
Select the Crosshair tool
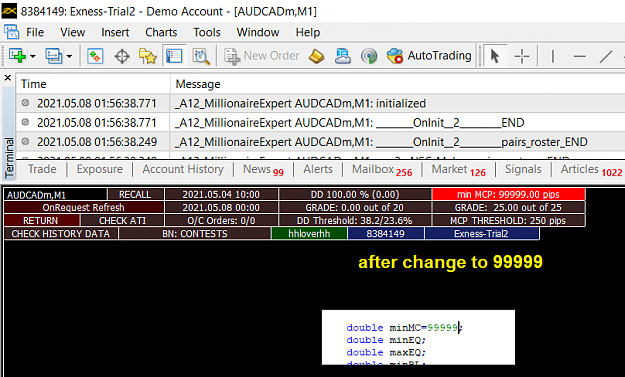(x=521, y=56)
